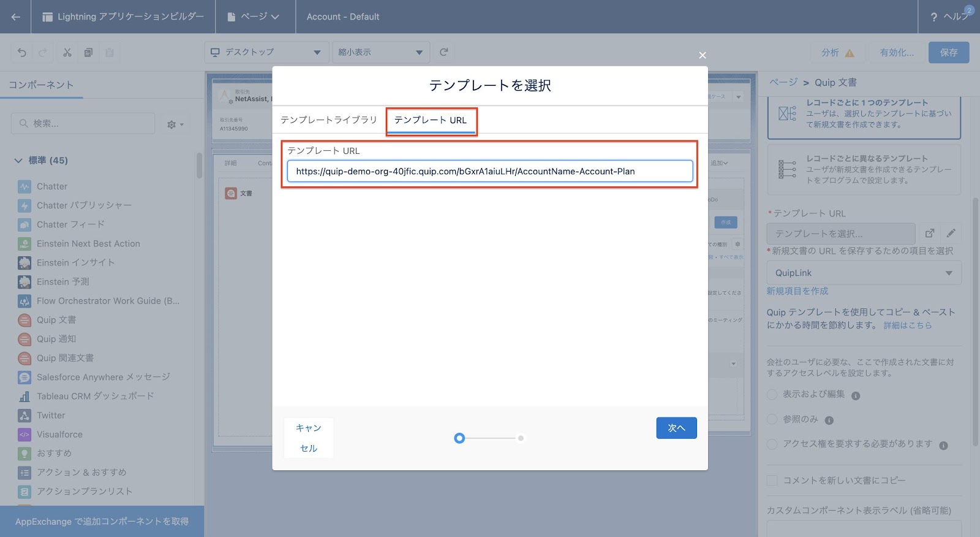
Task: Close the template selection dialog
Action: (703, 55)
